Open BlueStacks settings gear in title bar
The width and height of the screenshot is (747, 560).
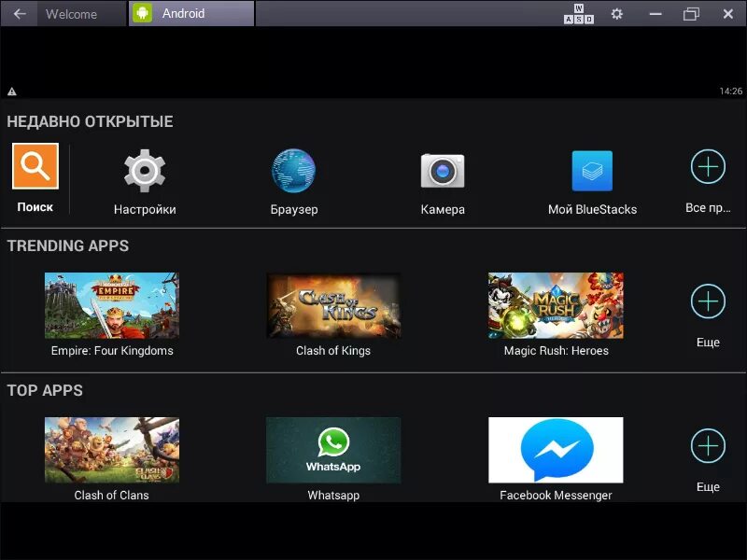pos(617,14)
